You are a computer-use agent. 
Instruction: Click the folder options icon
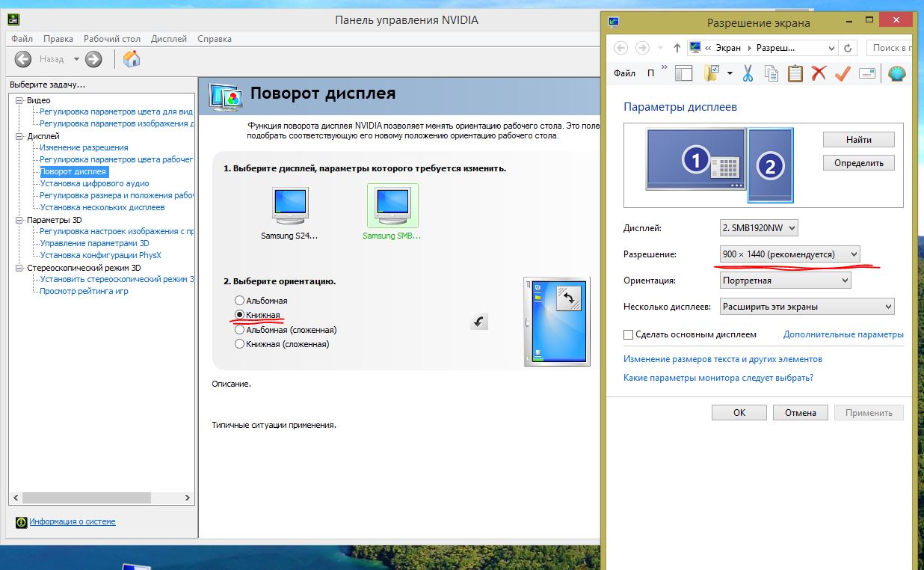(711, 73)
